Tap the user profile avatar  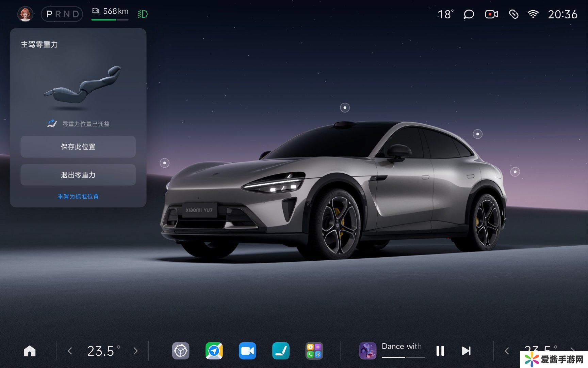click(x=25, y=14)
